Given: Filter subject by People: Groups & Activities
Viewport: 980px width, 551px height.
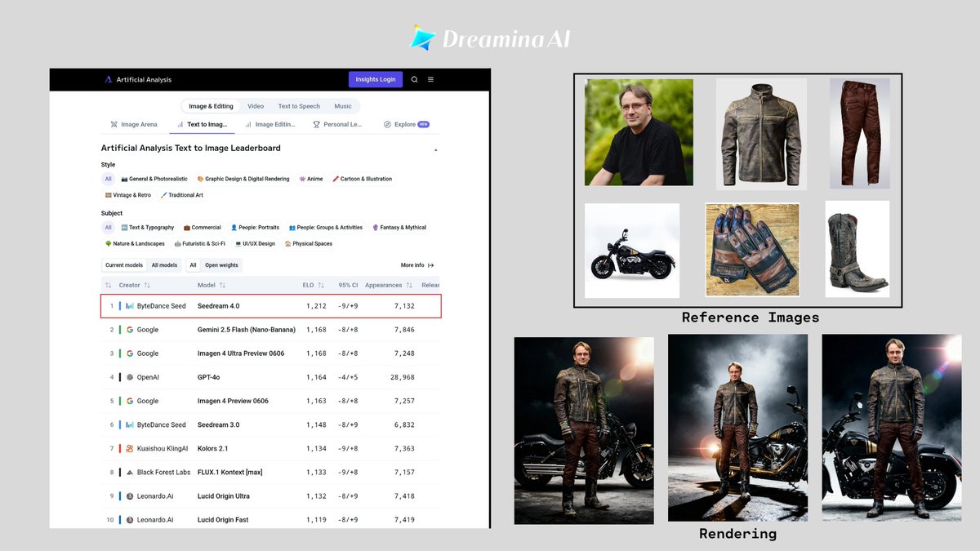Looking at the screenshot, I should coord(326,228).
